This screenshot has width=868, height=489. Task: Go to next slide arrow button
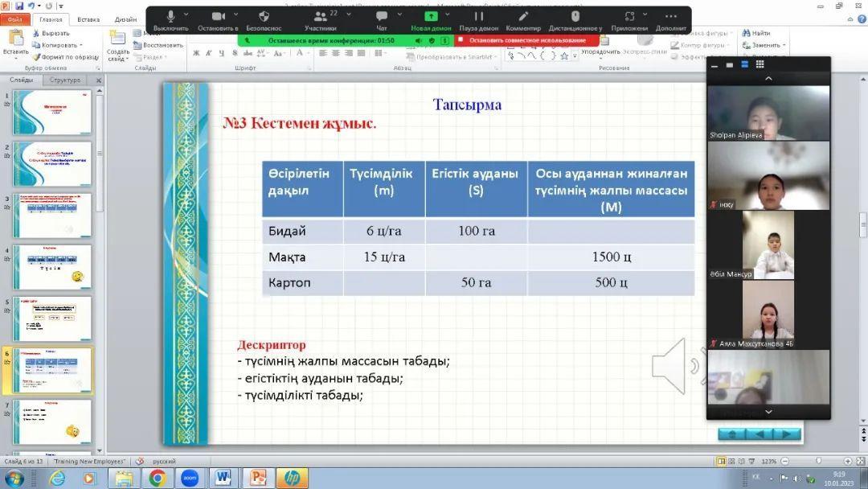[x=787, y=435]
